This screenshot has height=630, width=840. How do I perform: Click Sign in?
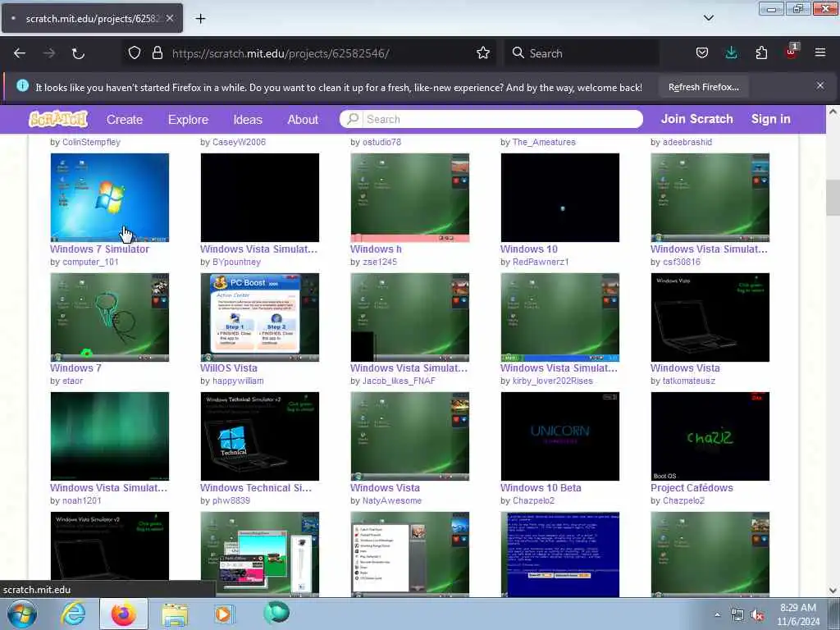(x=771, y=119)
